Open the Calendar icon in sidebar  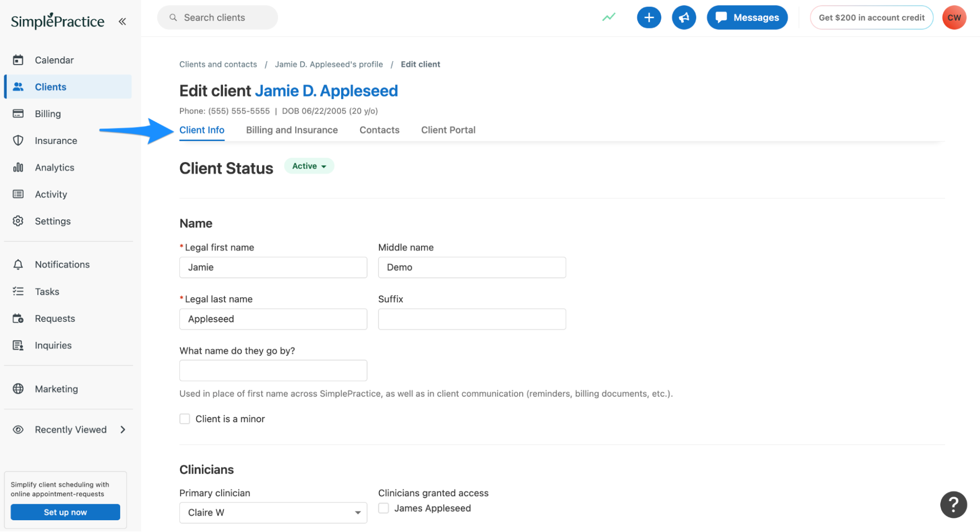click(x=18, y=60)
